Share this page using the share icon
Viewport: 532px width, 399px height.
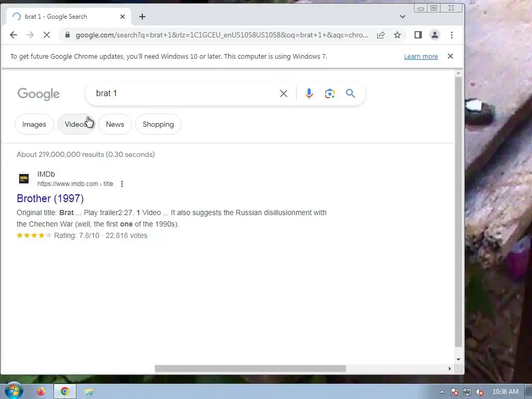click(x=381, y=35)
